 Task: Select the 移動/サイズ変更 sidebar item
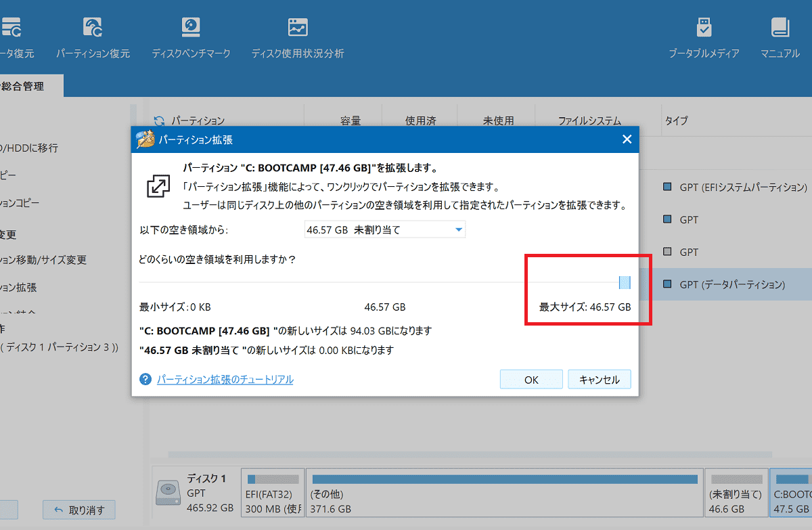43,260
